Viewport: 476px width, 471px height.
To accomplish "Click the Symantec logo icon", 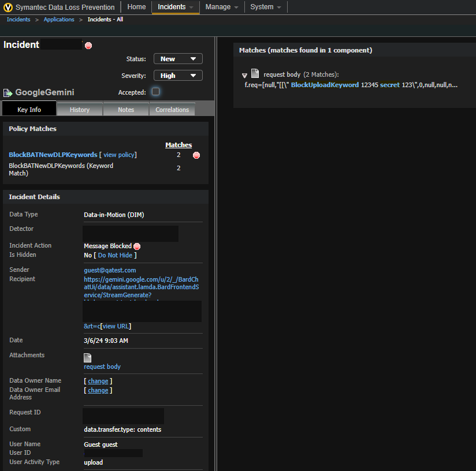I will (8, 7).
